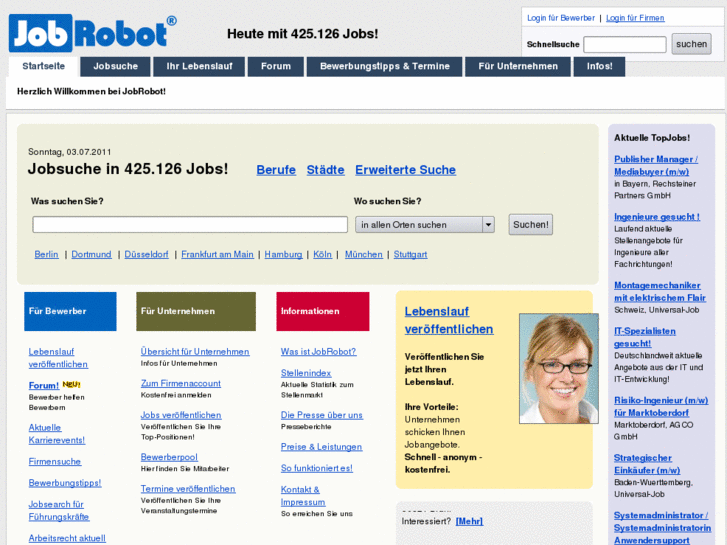Open the Forum! link marked Neu
This screenshot has width=727, height=545.
click(x=44, y=385)
